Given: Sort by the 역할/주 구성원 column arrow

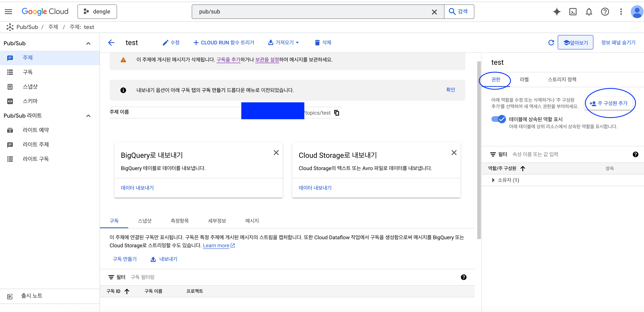Looking at the screenshot, I should [523, 168].
